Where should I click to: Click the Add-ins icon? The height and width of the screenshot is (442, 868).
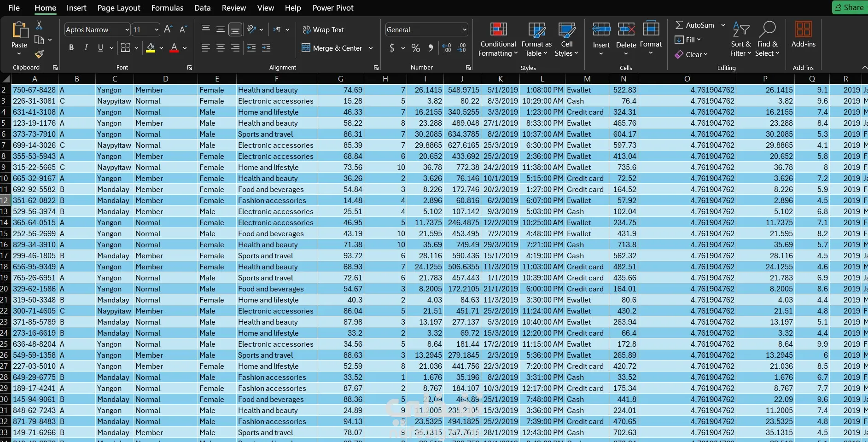point(803,35)
